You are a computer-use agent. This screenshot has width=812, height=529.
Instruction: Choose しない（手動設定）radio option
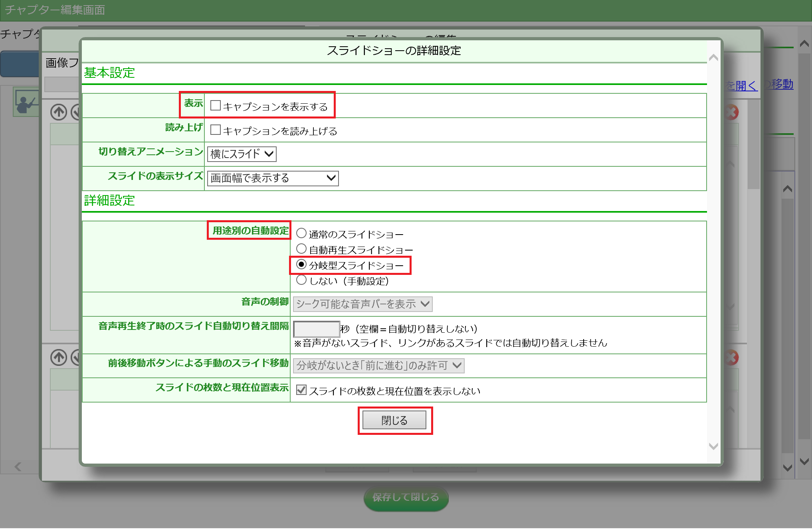click(301, 280)
